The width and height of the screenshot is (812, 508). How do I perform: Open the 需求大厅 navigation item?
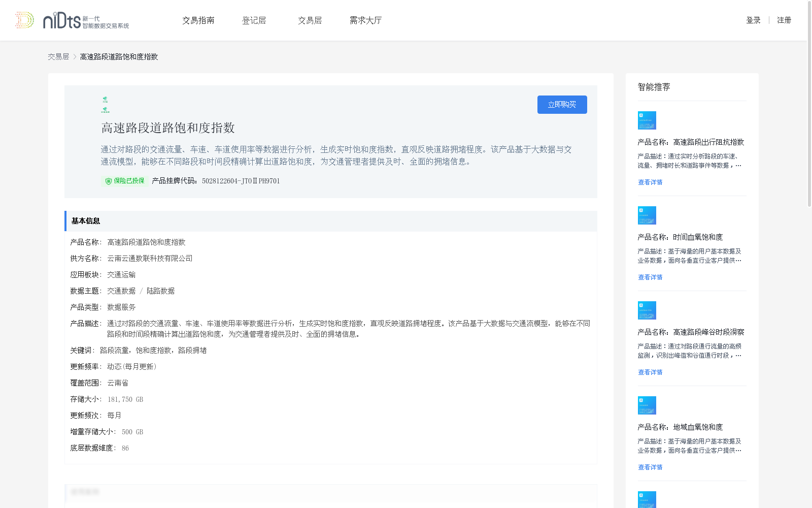click(x=365, y=20)
